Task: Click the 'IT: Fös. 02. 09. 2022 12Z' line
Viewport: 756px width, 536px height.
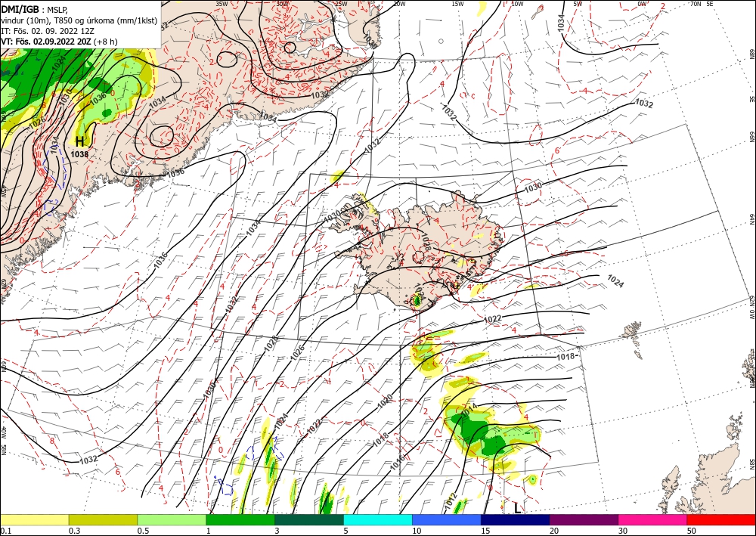Action: click(x=48, y=31)
